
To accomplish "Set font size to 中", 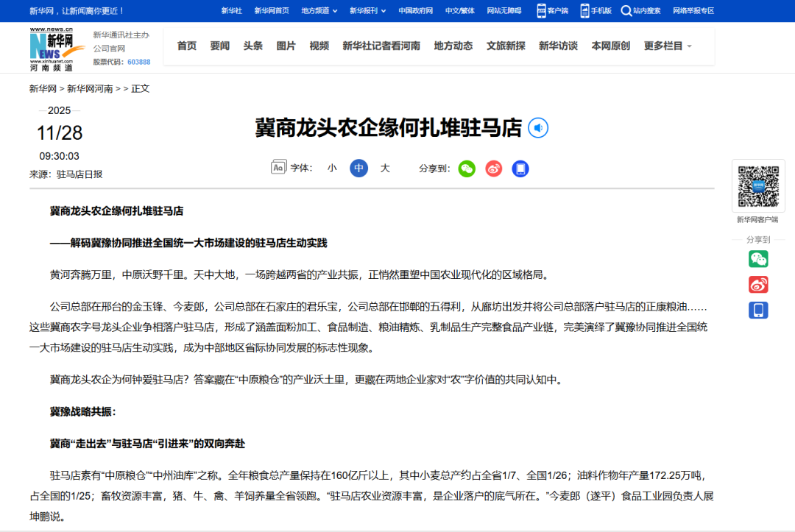I will tap(358, 169).
